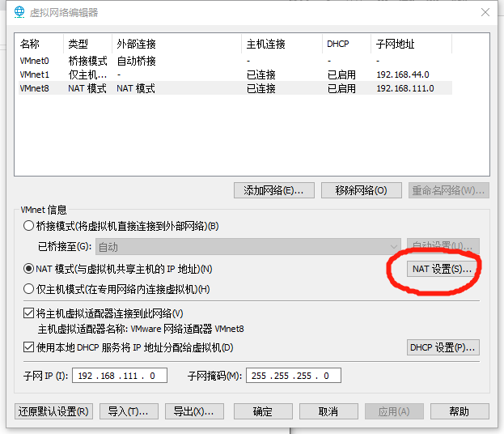The height and width of the screenshot is (434, 504).
Task: Click the Virtual Network Editor globe icon
Action: [19, 12]
